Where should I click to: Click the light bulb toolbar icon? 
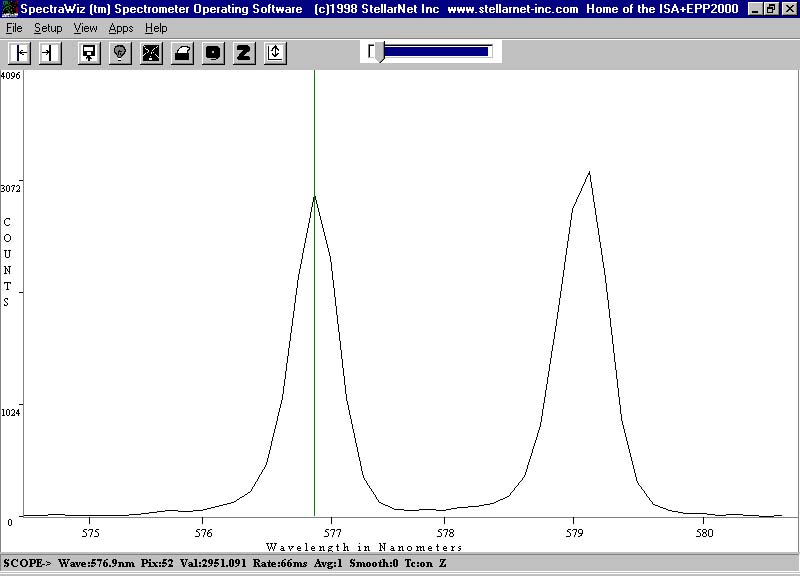[x=120, y=53]
